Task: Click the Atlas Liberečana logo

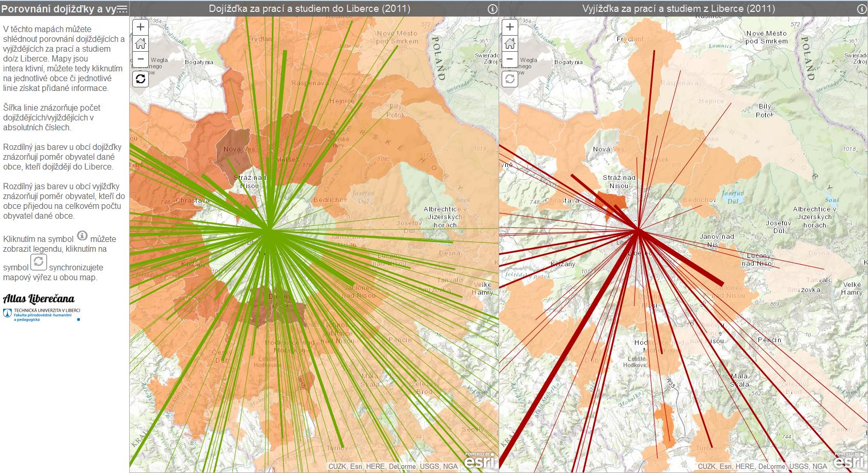Action: pos(39,299)
